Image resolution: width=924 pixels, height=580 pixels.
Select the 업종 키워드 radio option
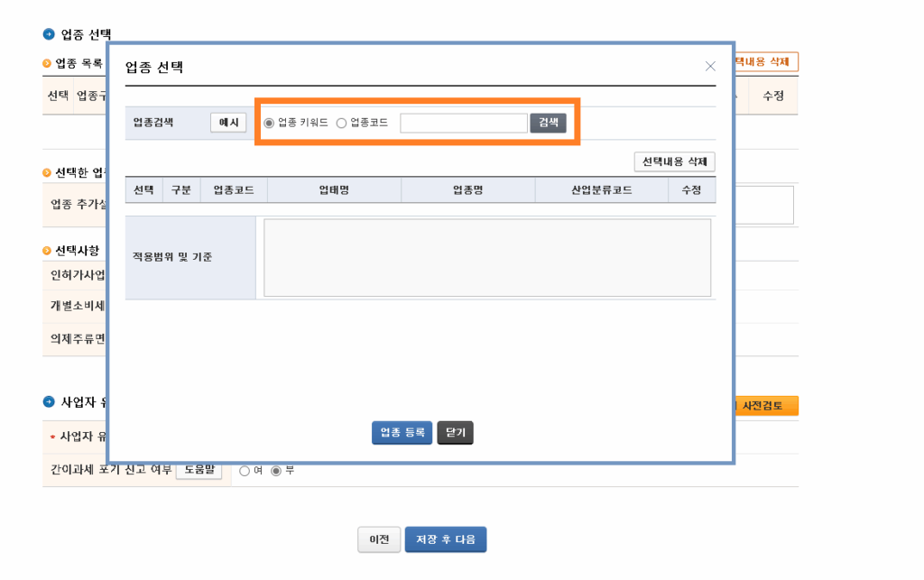point(269,124)
